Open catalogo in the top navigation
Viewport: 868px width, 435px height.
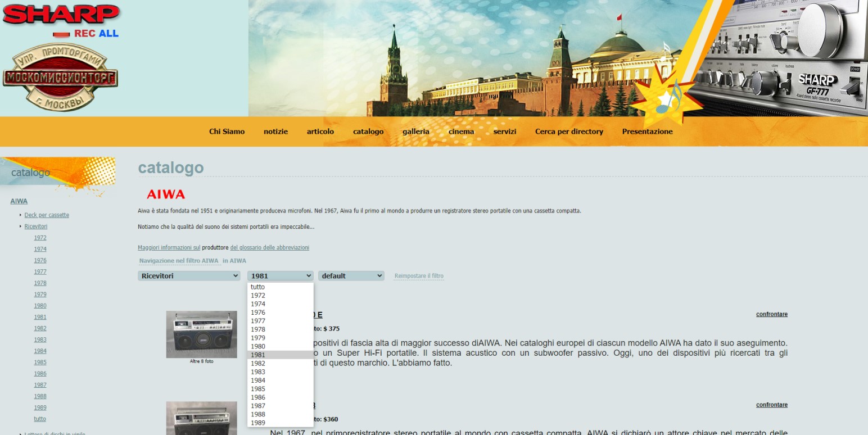pos(368,132)
